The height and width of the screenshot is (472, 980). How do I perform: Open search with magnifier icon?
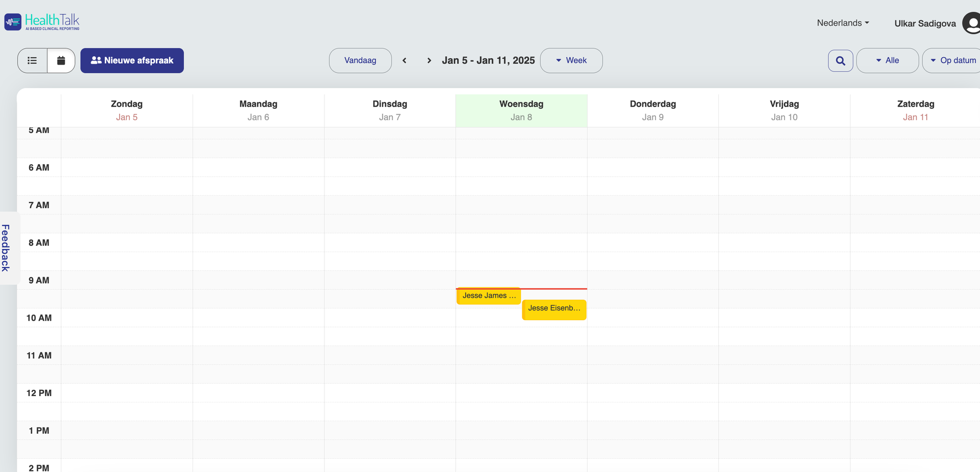tap(840, 61)
